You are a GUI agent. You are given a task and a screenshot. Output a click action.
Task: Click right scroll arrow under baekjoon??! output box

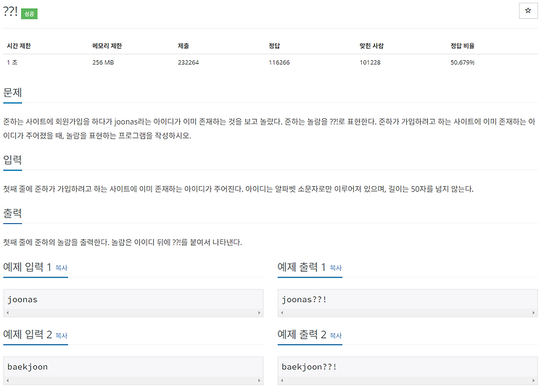click(534, 380)
